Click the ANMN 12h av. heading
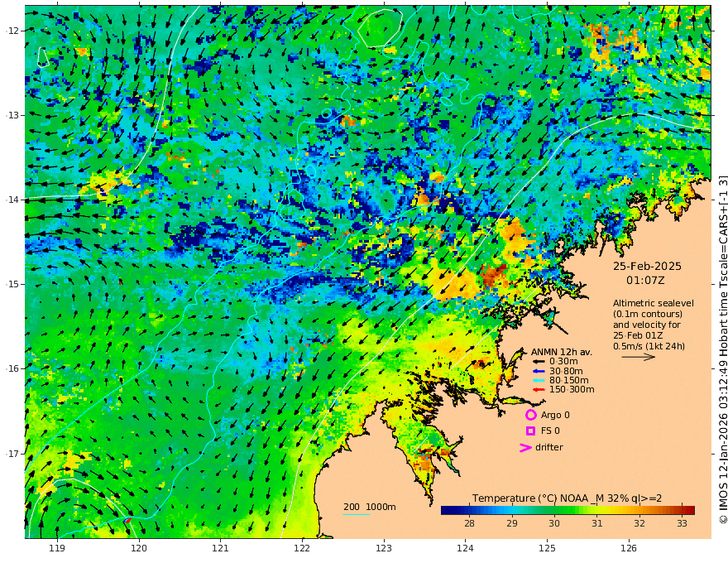Viewport: 728px width, 563px height. (562, 352)
